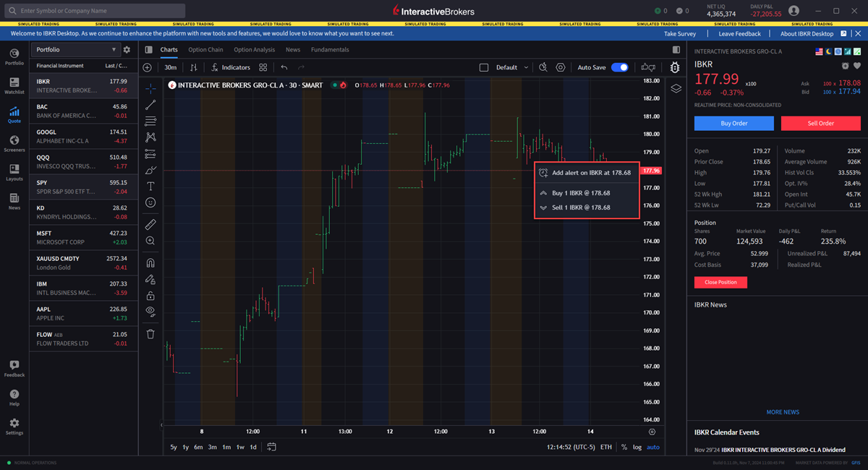
Task: Choose Buy 1 IBKR @ 178.68
Action: [x=587, y=193]
